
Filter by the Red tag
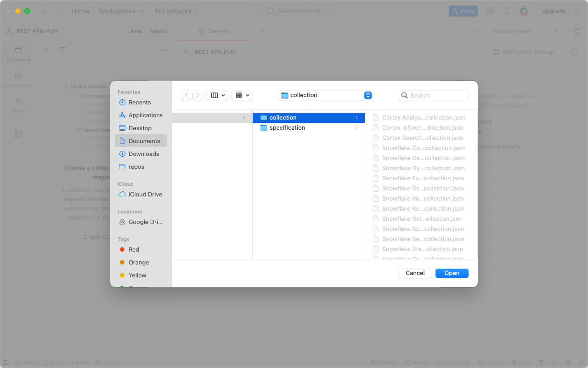click(x=134, y=250)
